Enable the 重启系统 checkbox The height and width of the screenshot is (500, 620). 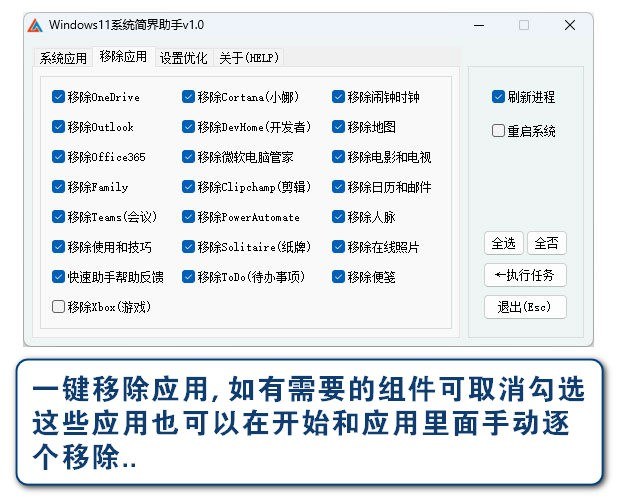[x=498, y=130]
